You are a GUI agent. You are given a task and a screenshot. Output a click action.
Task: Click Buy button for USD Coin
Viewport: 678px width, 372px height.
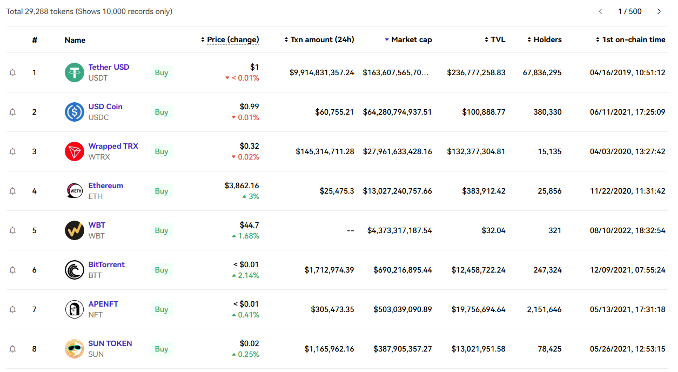161,112
